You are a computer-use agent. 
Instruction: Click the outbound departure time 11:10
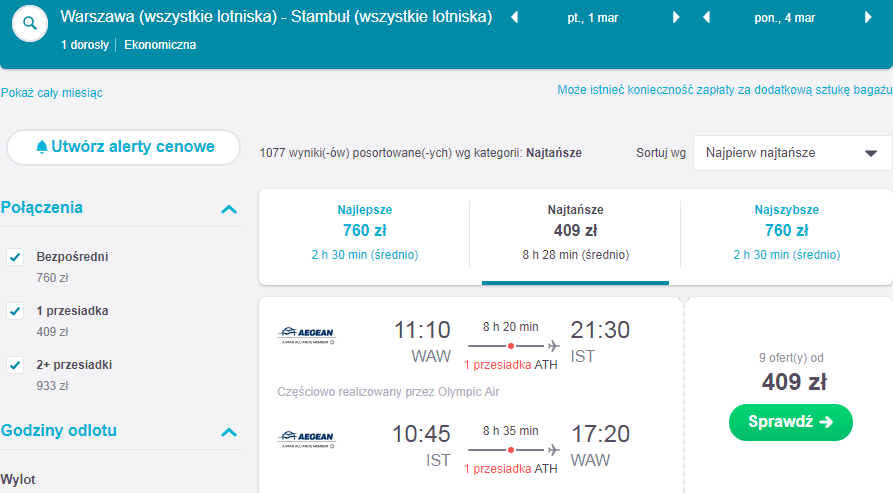coord(422,330)
